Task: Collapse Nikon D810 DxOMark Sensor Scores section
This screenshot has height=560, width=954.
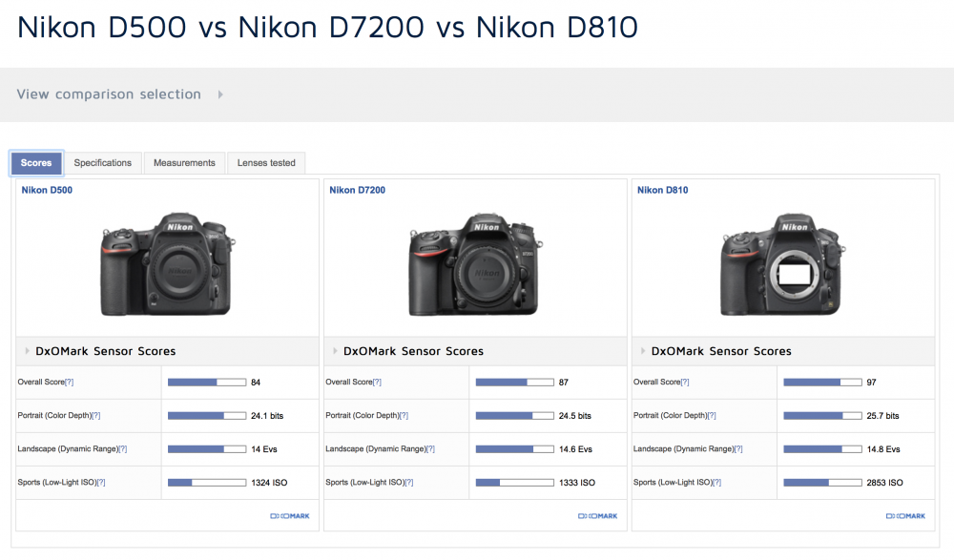Action: tap(642, 351)
